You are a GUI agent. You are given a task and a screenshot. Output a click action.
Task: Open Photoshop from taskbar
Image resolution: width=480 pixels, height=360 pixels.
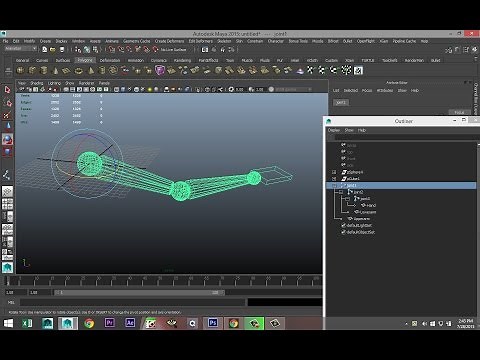(x=213, y=323)
